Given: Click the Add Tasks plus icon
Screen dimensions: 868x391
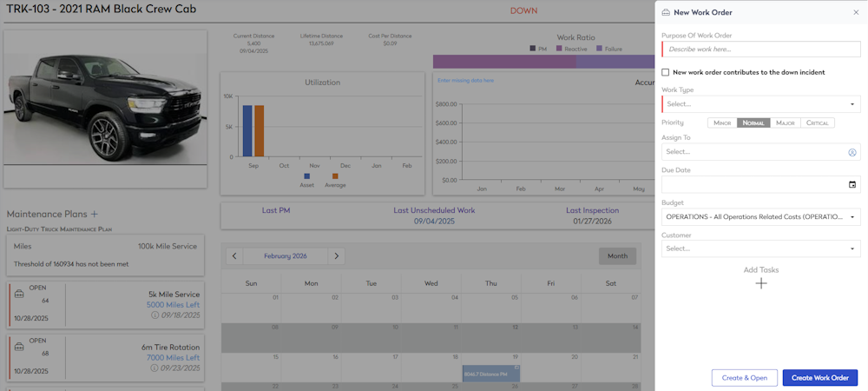Looking at the screenshot, I should [x=761, y=283].
